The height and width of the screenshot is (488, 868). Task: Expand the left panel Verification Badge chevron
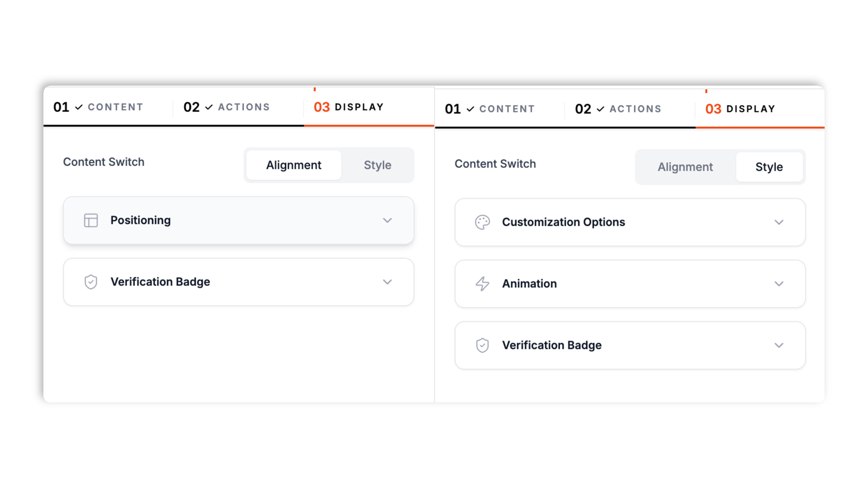pos(387,282)
